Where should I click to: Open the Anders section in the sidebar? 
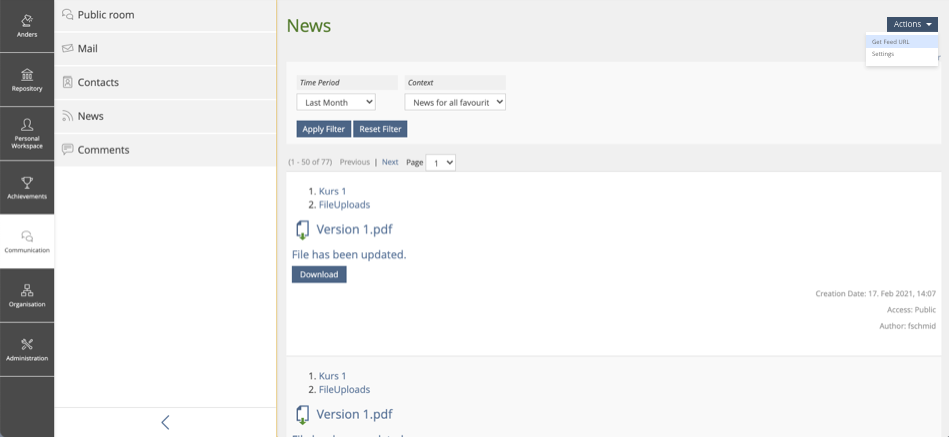click(x=27, y=26)
